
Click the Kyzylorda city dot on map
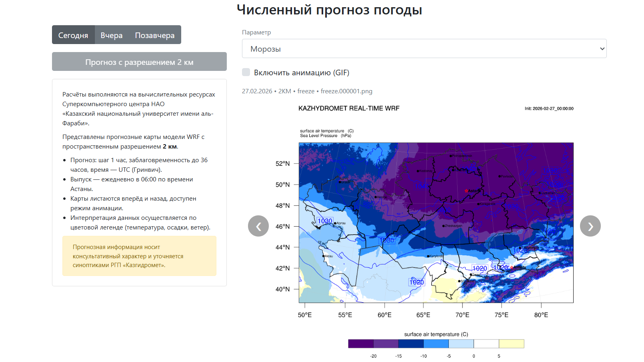pos(428,256)
